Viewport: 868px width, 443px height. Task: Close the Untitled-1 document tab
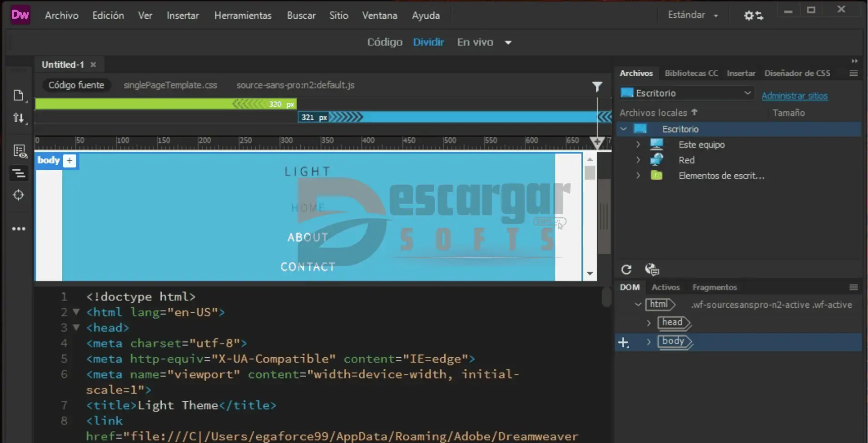93,64
